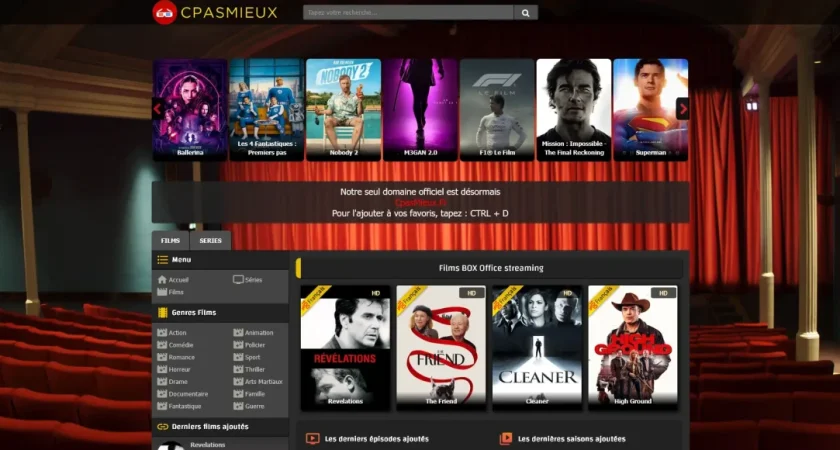The width and height of the screenshot is (840, 450).
Task: Open the Thriller genre link
Action: tap(256, 369)
